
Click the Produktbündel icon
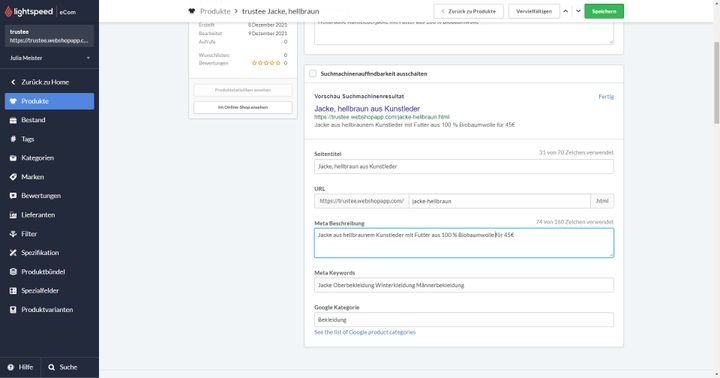point(13,272)
